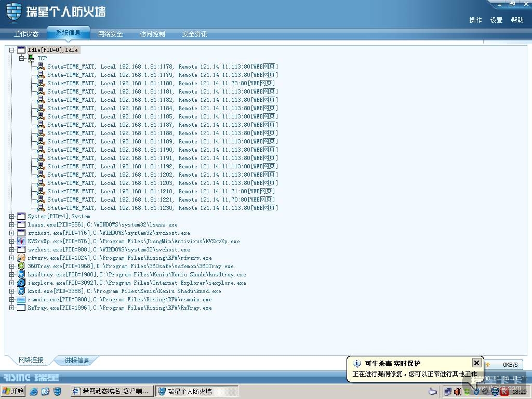This screenshot has height=399, width=532.
Task: Click the Idle process window icon
Action: point(21,50)
